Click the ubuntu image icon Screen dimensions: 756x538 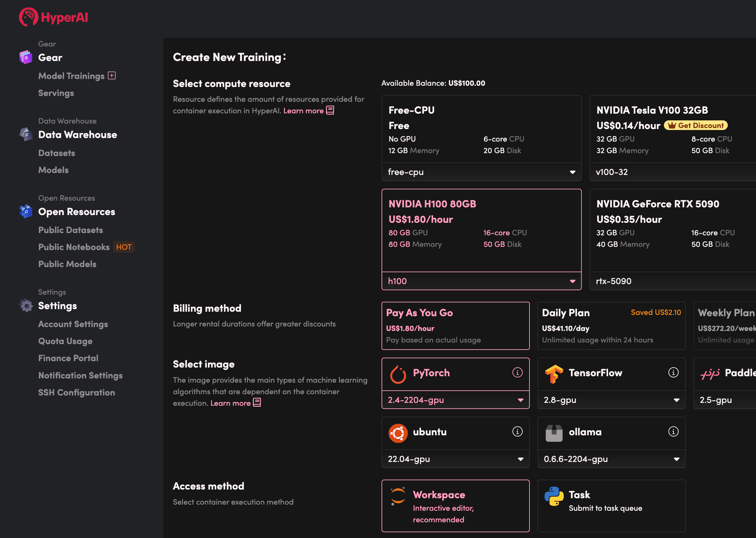click(398, 432)
